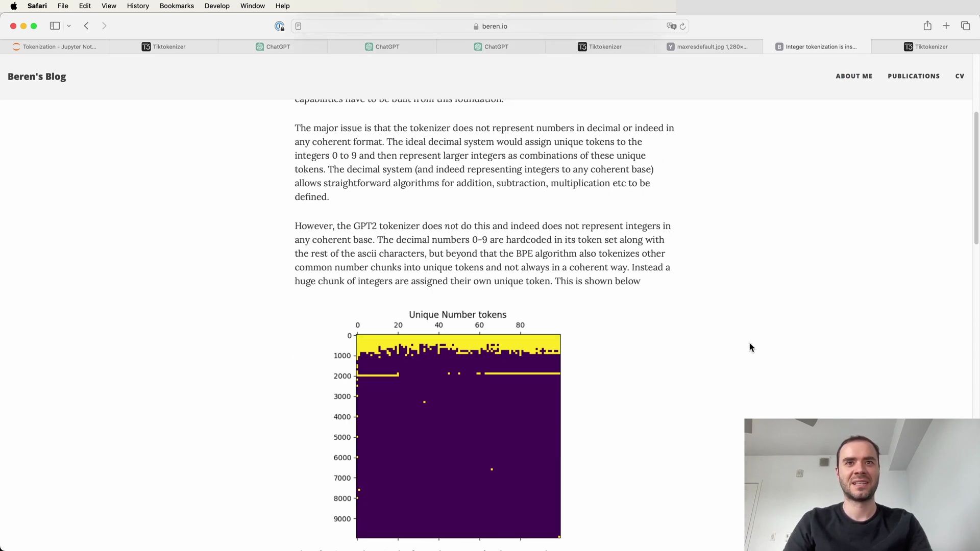The height and width of the screenshot is (551, 980).
Task: Switch to the third ChatGPT tab
Action: click(x=491, y=46)
